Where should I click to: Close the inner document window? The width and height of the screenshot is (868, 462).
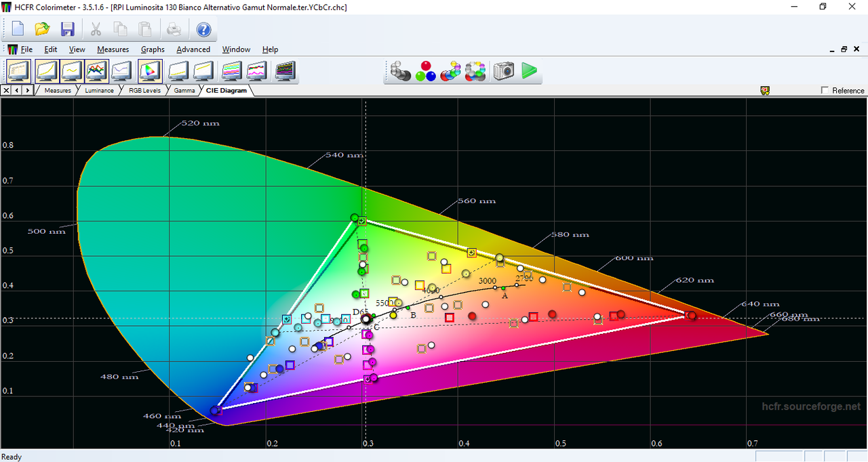(x=857, y=49)
